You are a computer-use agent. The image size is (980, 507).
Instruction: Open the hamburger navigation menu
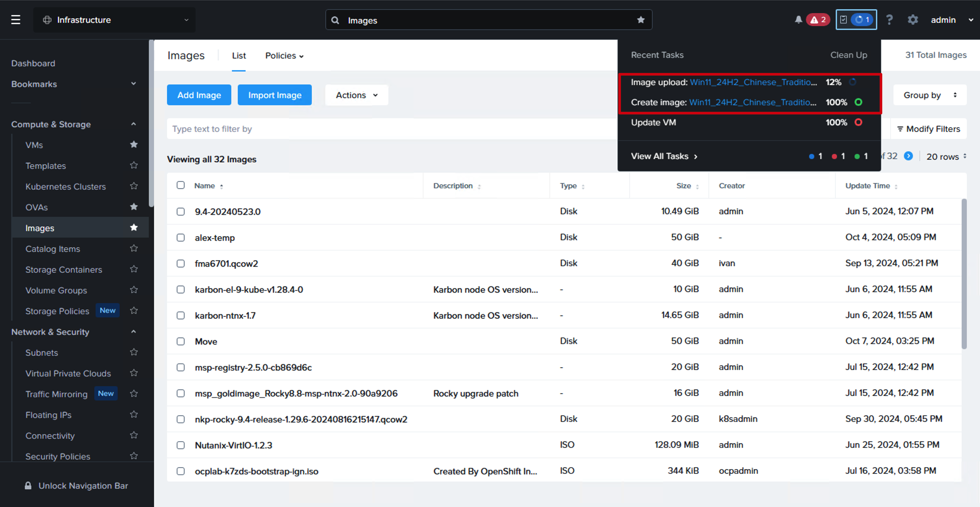[x=16, y=20]
